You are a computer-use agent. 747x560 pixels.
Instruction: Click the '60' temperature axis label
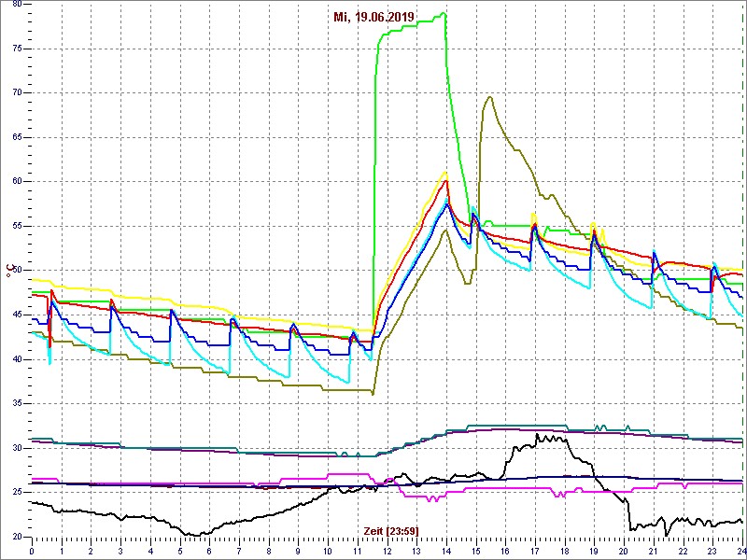pyautogui.click(x=18, y=182)
